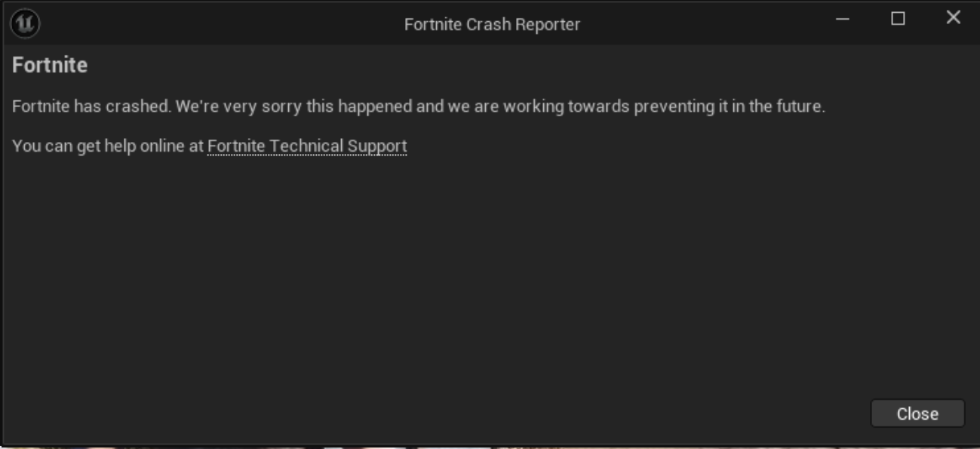Screen dimensions: 980x449
Task: Close the window with the X icon
Action: tap(954, 18)
